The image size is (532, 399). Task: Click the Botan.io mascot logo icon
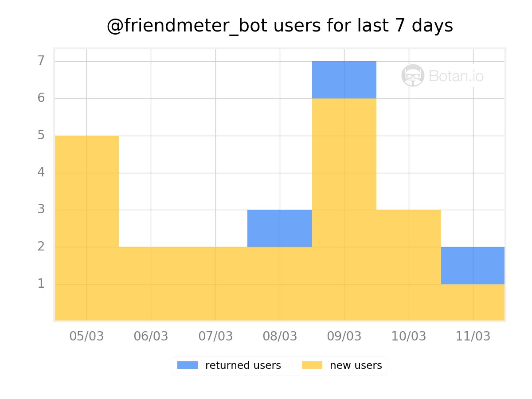(413, 76)
